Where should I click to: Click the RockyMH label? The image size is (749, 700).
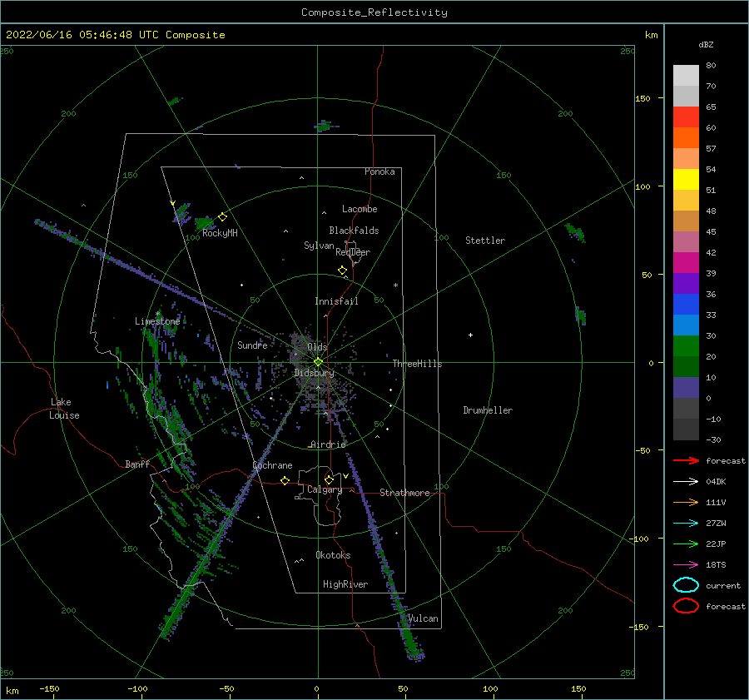[x=220, y=233]
